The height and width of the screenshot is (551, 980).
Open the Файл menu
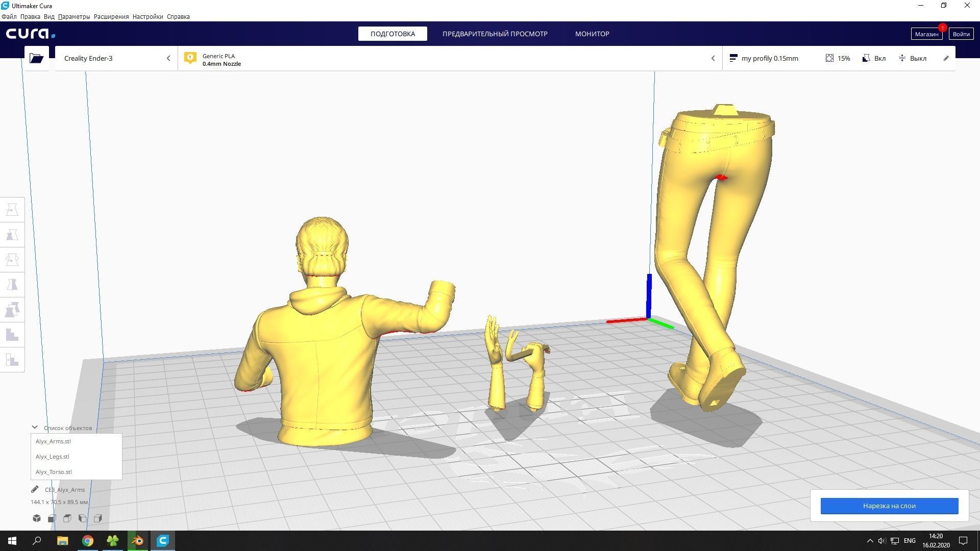pyautogui.click(x=9, y=17)
